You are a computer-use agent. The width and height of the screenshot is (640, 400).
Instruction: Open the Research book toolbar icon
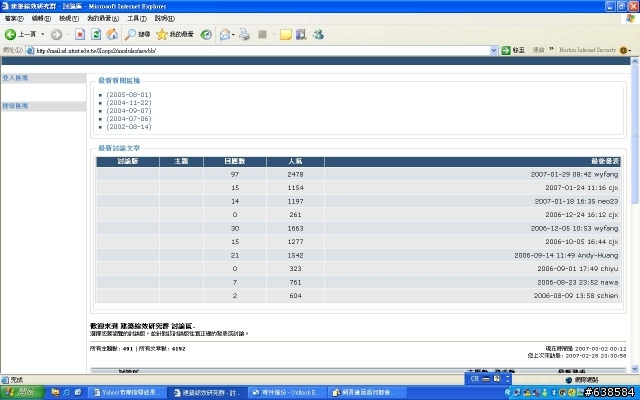(x=301, y=35)
